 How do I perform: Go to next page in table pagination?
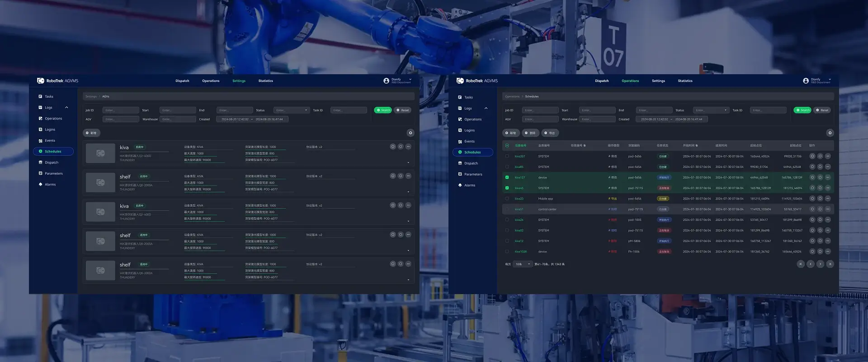coord(820,264)
